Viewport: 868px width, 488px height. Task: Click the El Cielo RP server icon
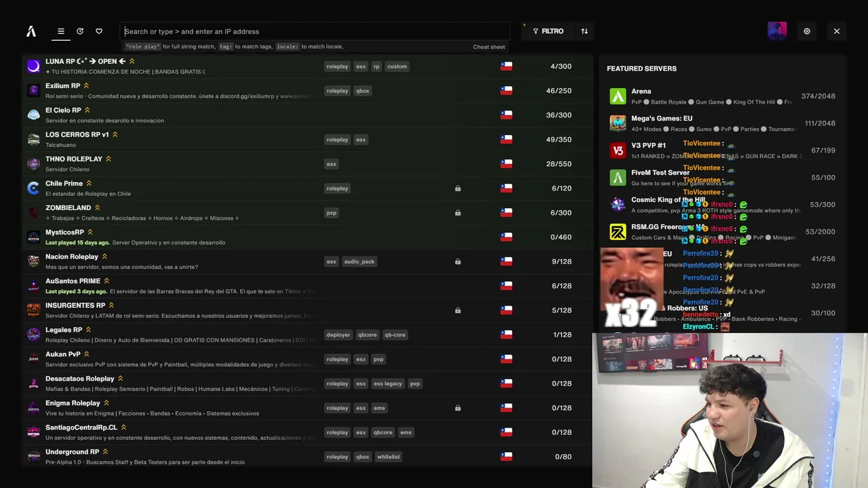point(33,115)
